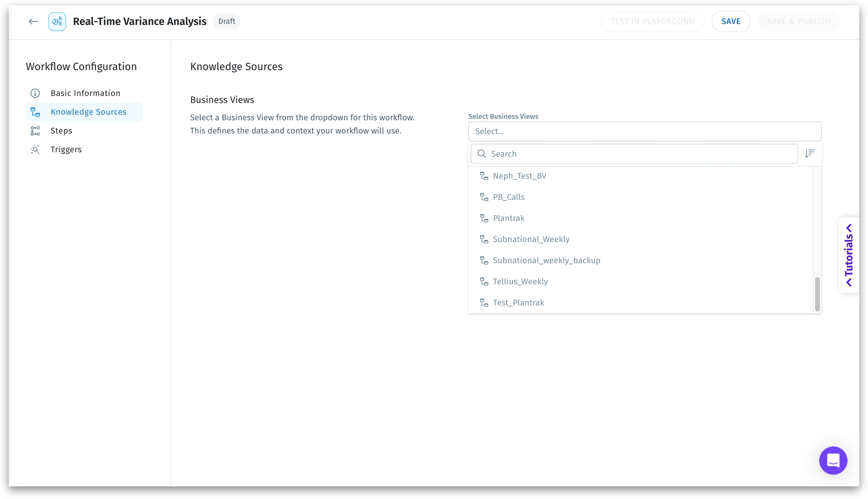Click the magnifier icon in search box
This screenshot has width=868, height=499.
click(x=481, y=154)
